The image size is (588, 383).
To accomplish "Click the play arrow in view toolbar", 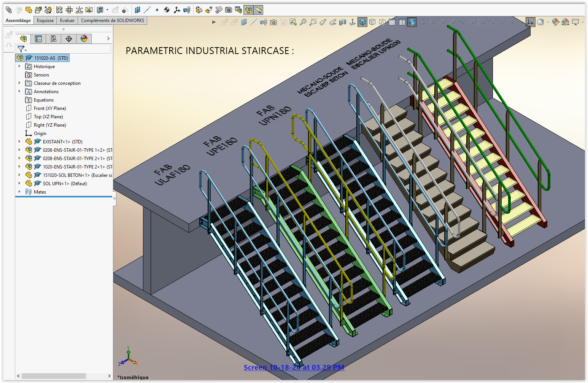I will [214, 22].
